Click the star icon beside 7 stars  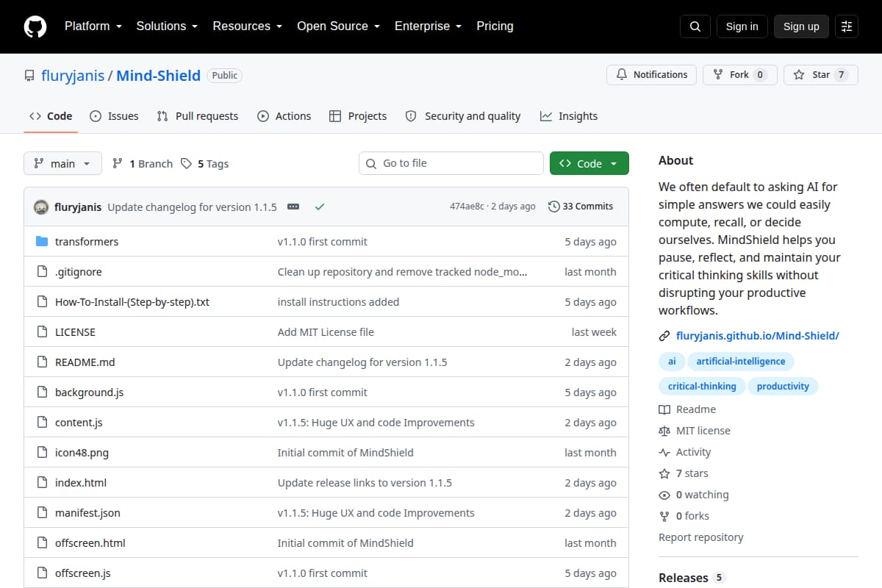click(664, 473)
